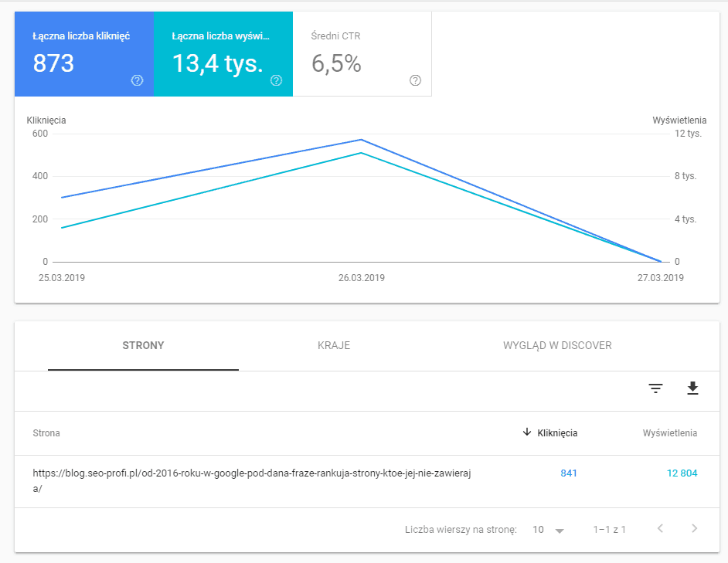Toggle the Łączna liczba wyświetleń metric card

pyautogui.click(x=223, y=54)
